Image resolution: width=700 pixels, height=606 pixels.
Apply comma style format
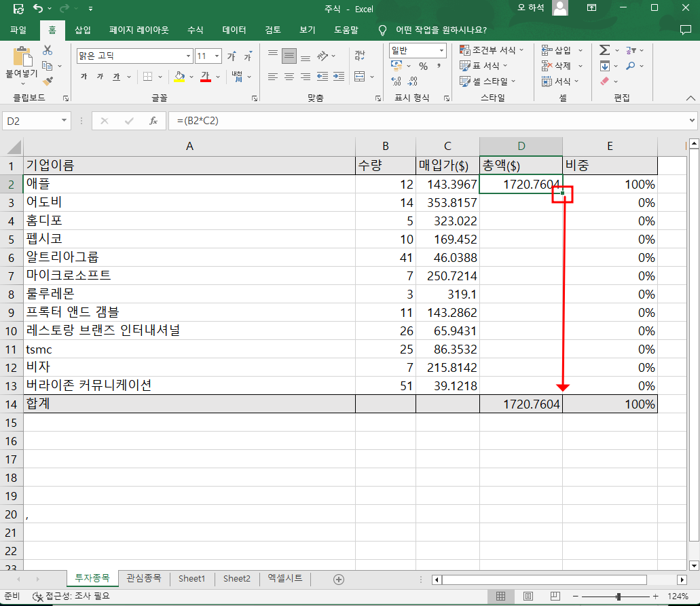click(x=439, y=66)
